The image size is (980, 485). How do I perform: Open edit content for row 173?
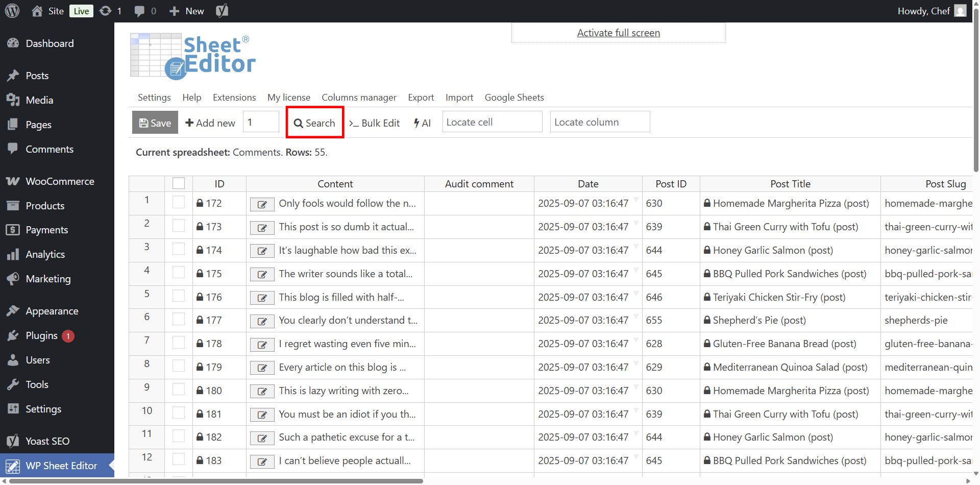(262, 228)
